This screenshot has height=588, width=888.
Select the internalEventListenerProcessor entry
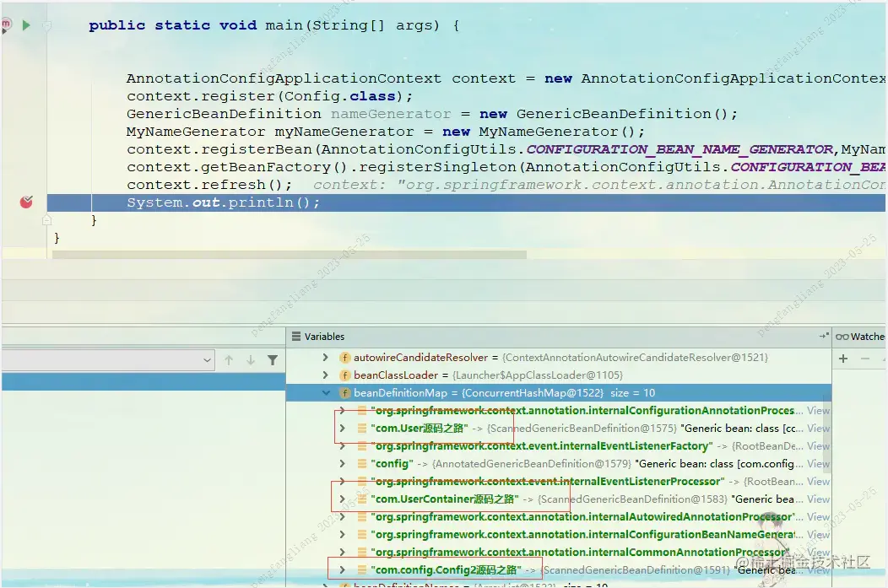click(x=547, y=482)
